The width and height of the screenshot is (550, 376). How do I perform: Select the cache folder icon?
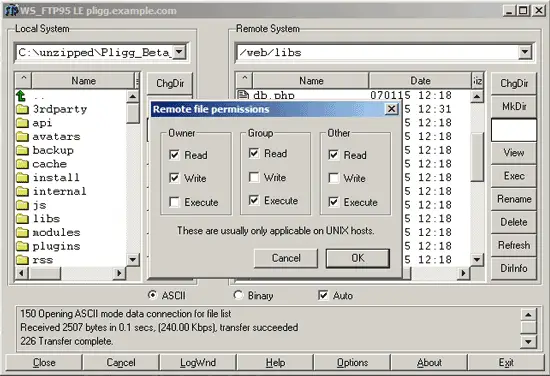tap(22, 164)
